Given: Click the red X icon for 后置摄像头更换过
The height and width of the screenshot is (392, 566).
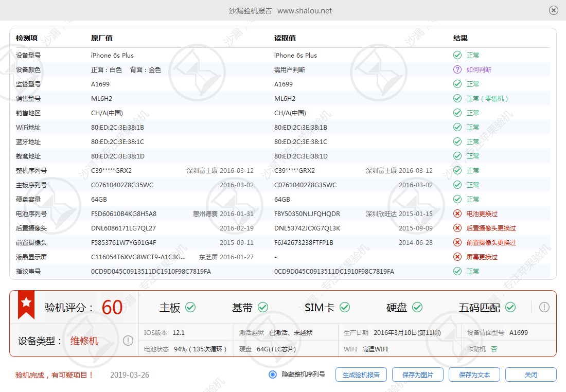Looking at the screenshot, I should pyautogui.click(x=457, y=228).
